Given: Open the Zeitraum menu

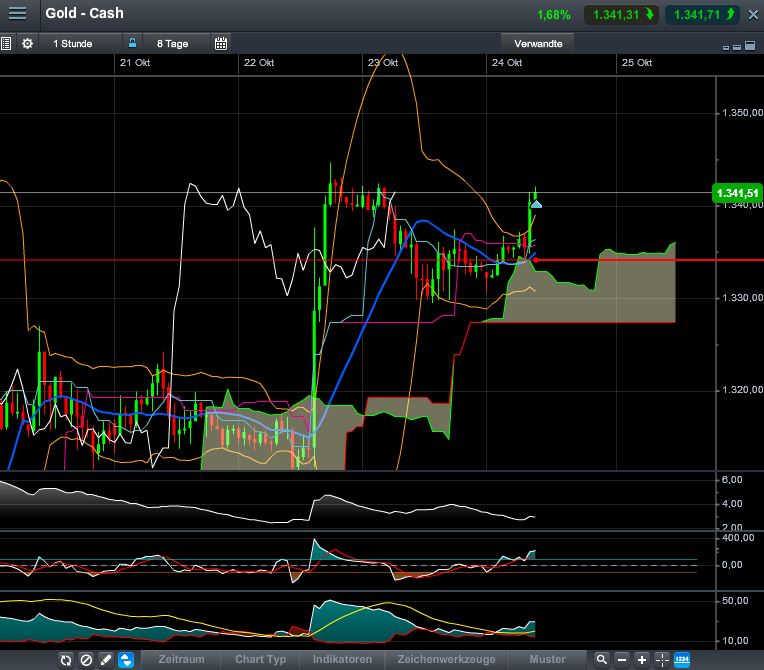Looking at the screenshot, I should click(x=181, y=659).
